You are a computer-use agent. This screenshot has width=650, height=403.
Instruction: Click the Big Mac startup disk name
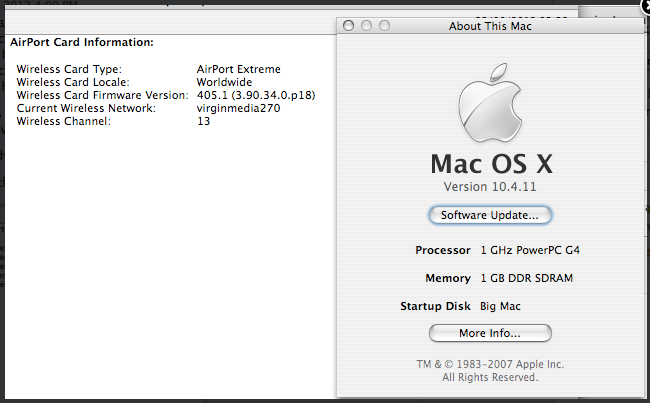(500, 306)
